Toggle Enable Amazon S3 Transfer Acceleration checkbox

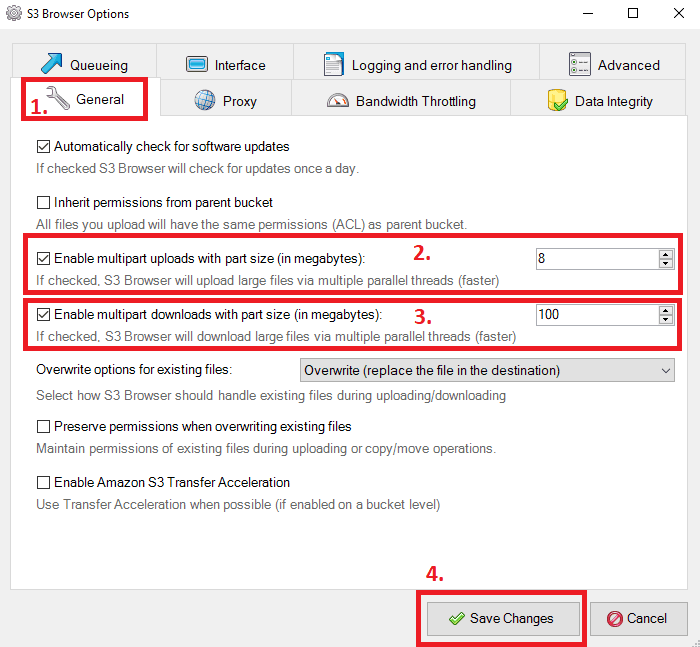43,483
